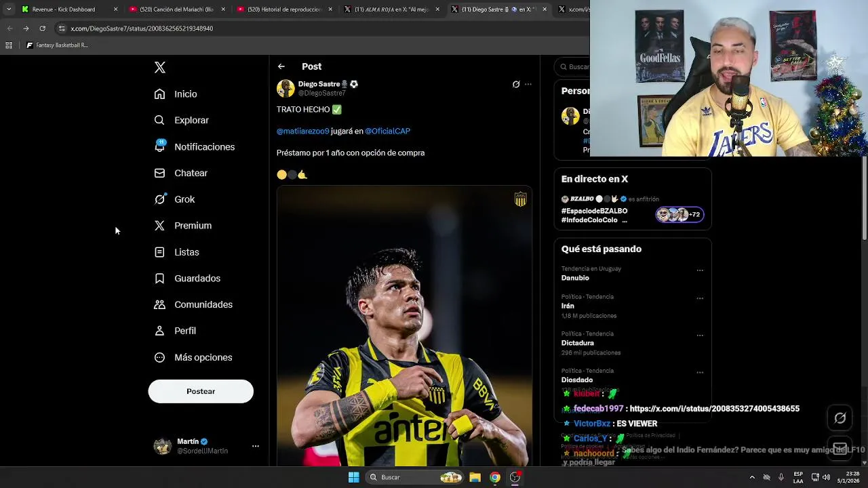The image size is (868, 488).
Task: Go back with the Post arrow
Action: click(x=281, y=66)
